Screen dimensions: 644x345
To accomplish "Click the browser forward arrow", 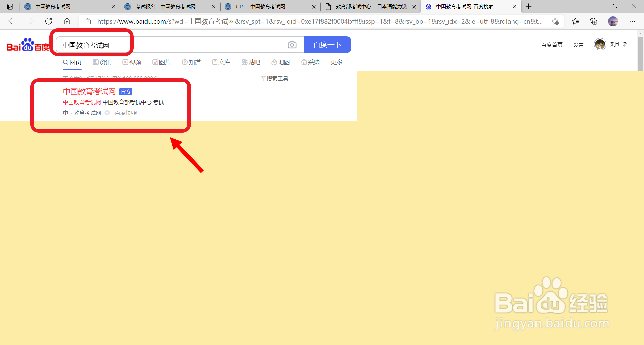I will coord(30,21).
